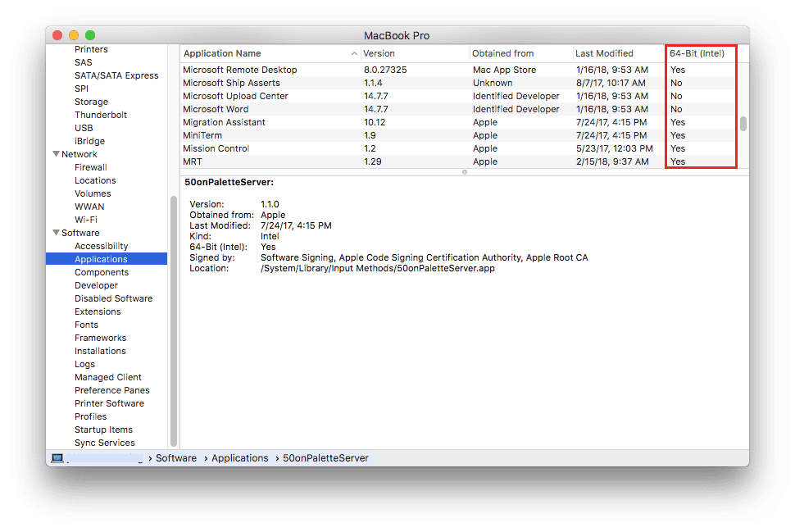Click the computer icon in the path bar
This screenshot has width=795, height=532.
click(57, 458)
